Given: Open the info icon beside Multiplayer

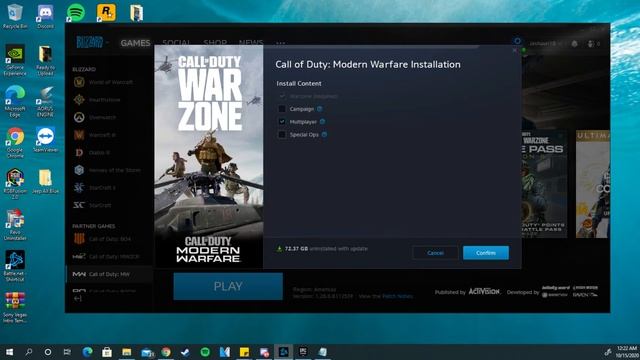Looking at the screenshot, I should click(x=322, y=122).
